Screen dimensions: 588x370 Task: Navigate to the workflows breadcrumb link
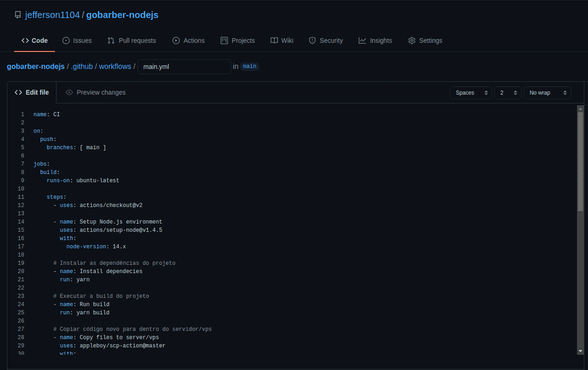(115, 66)
